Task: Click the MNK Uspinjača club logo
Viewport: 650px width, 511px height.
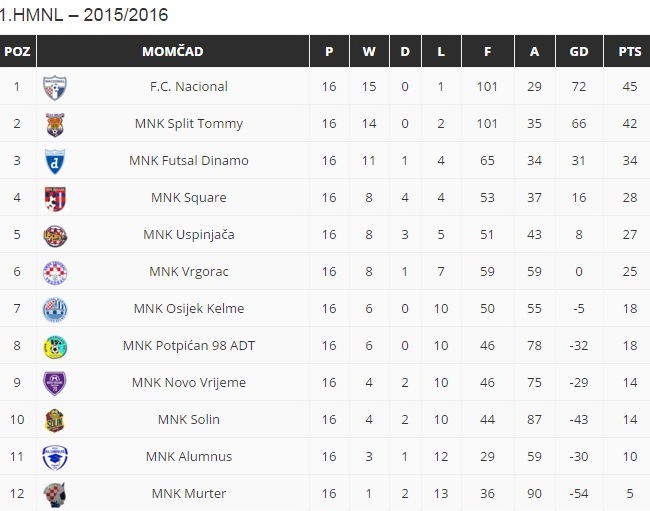Action: (55, 235)
